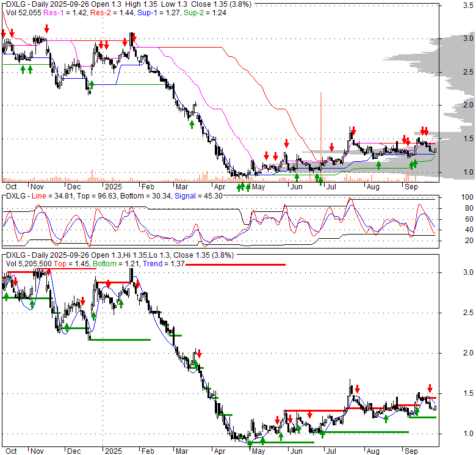
Task: Click the 40 level on the oscillator axis
Action: click(469, 230)
